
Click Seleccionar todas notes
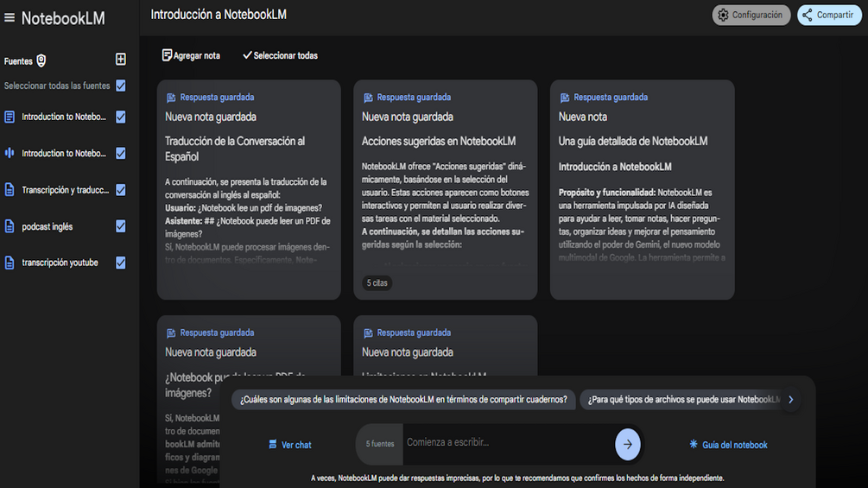tap(280, 55)
